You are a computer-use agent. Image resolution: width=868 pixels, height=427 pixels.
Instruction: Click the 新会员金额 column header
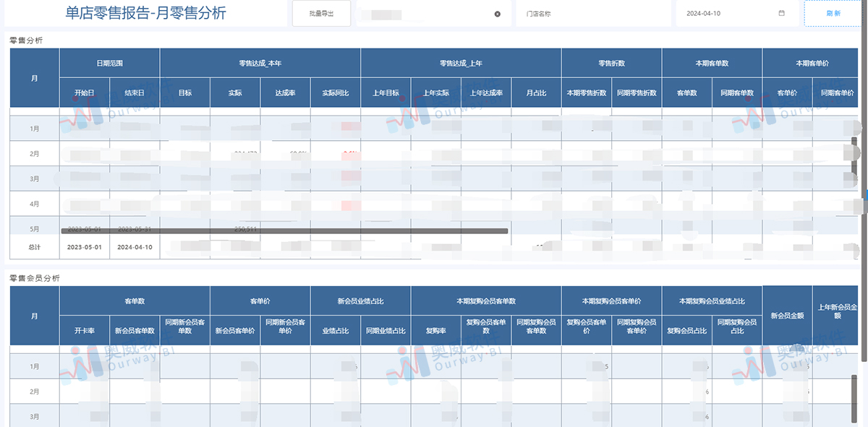pos(787,316)
